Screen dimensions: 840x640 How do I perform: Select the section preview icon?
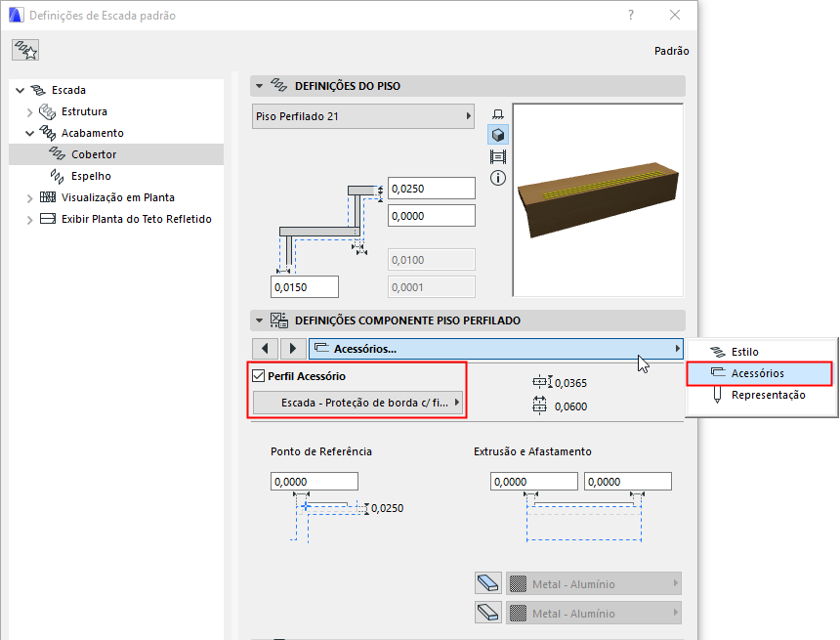(498, 156)
